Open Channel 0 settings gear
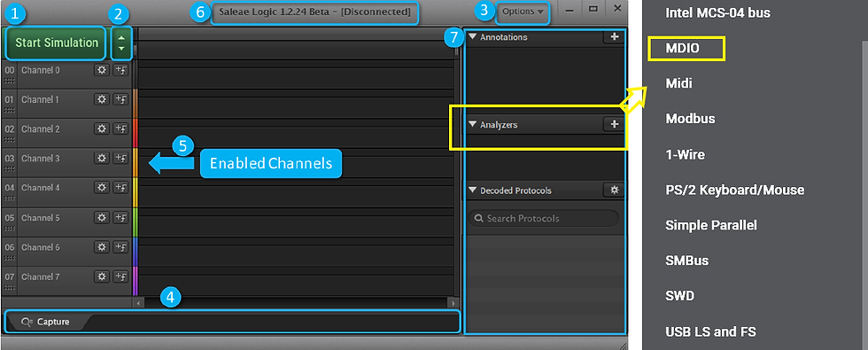 pyautogui.click(x=101, y=70)
